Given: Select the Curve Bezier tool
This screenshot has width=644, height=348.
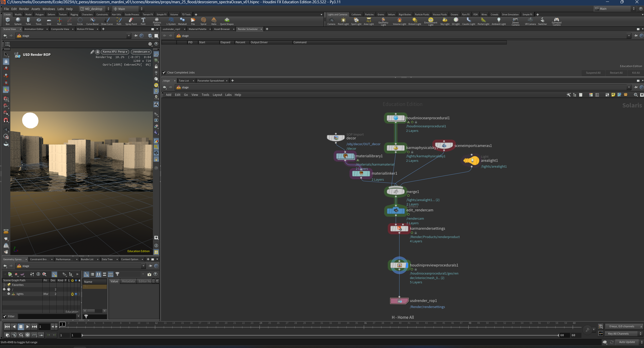Looking at the screenshot, I should click(x=92, y=21).
